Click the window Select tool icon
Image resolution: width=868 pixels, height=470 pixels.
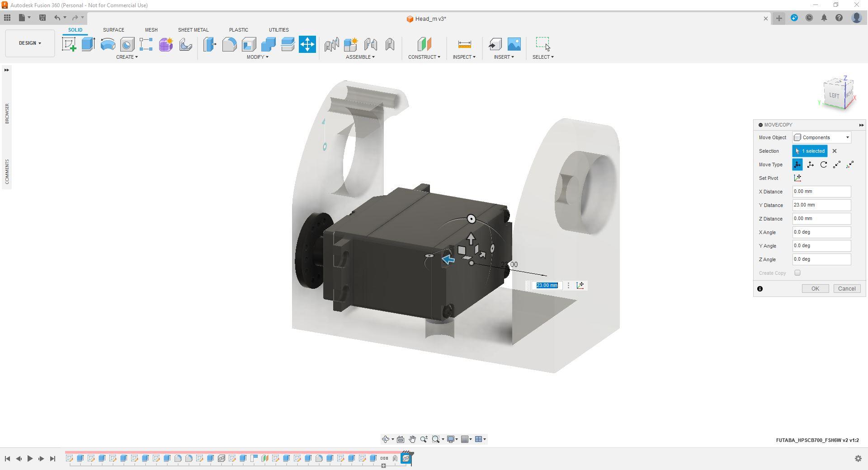click(x=543, y=44)
